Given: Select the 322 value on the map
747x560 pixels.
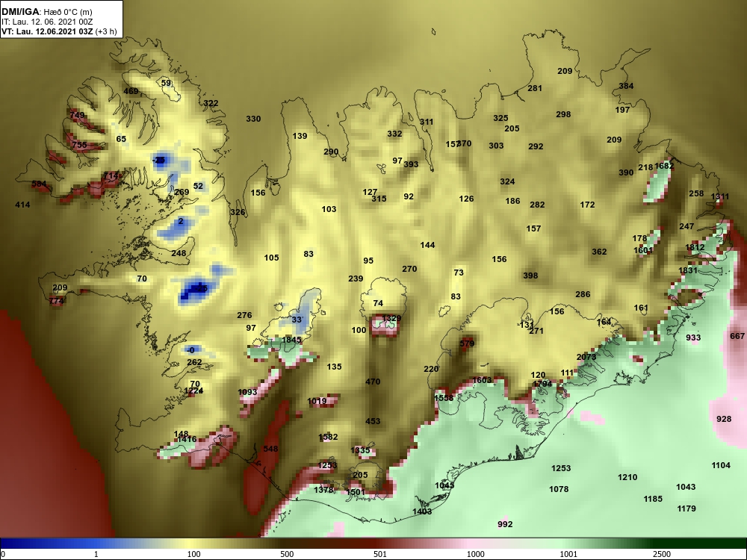Looking at the screenshot, I should (x=211, y=103).
